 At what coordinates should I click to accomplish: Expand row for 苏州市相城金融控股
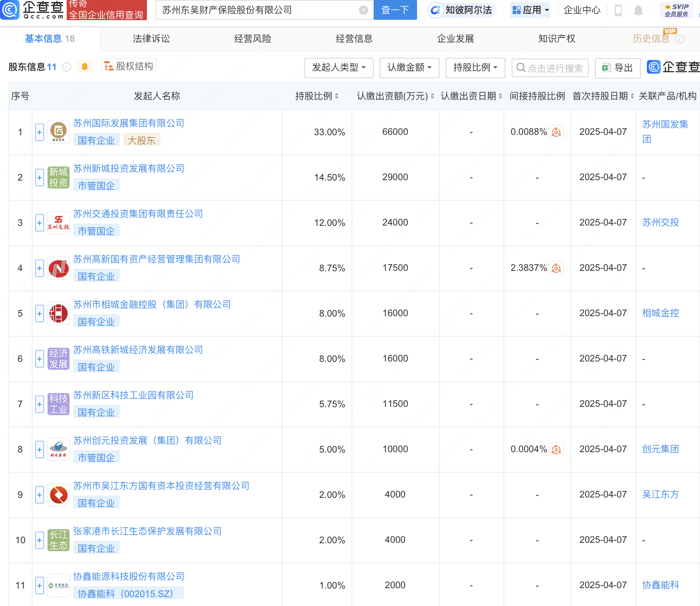point(40,313)
